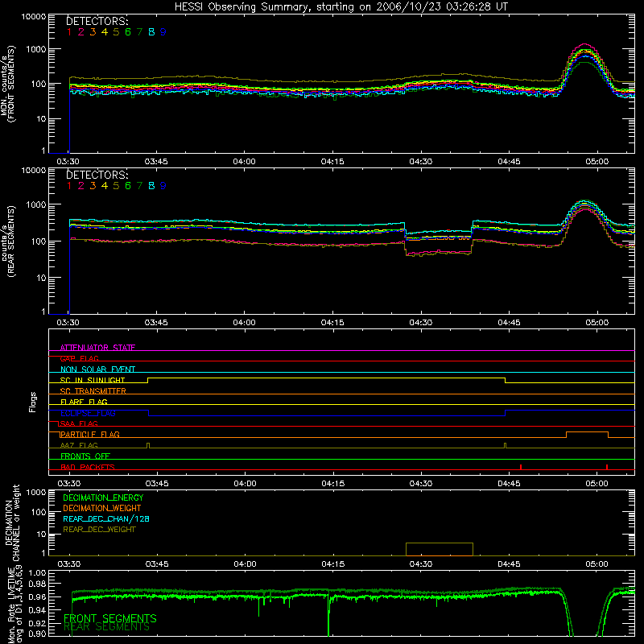Viewport: 644px width, 644px height.
Task: Click 04:30 tick label under the decimation plot
Action: tap(420, 564)
